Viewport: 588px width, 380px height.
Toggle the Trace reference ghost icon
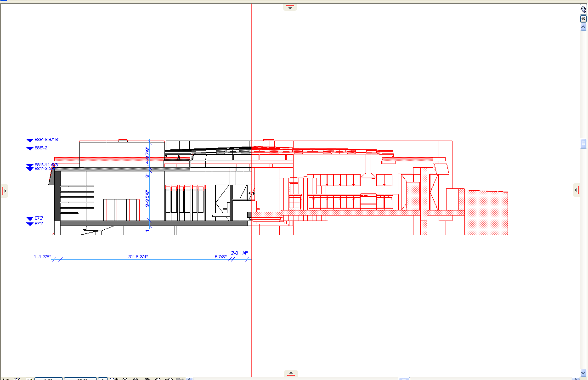tap(583, 9)
